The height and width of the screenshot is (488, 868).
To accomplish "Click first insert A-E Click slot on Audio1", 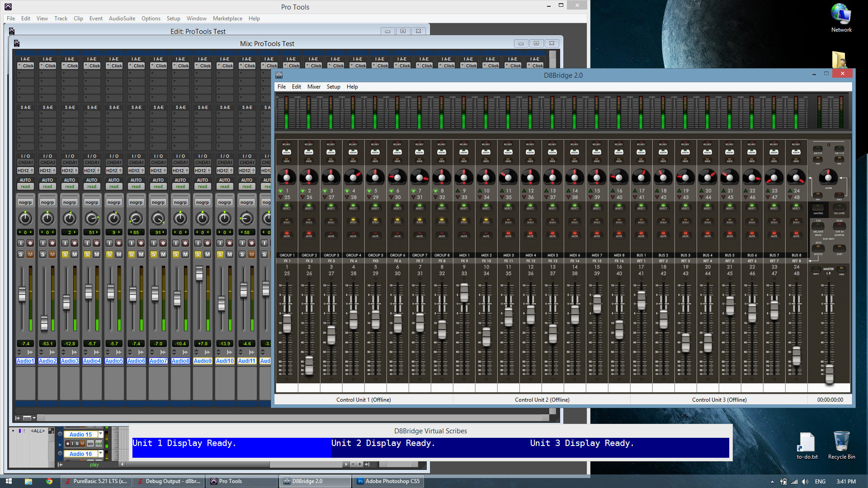I will coord(25,66).
